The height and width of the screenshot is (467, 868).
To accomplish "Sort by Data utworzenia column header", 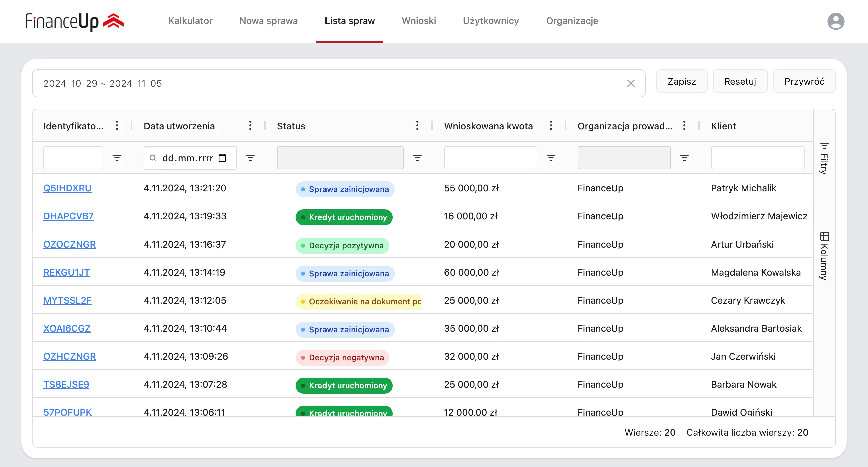I will coord(179,126).
